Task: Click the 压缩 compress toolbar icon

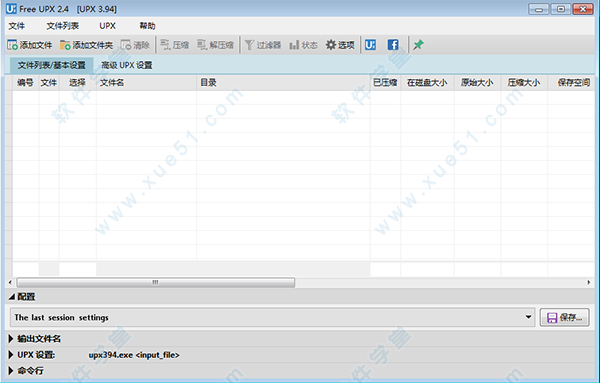Action: pos(165,45)
